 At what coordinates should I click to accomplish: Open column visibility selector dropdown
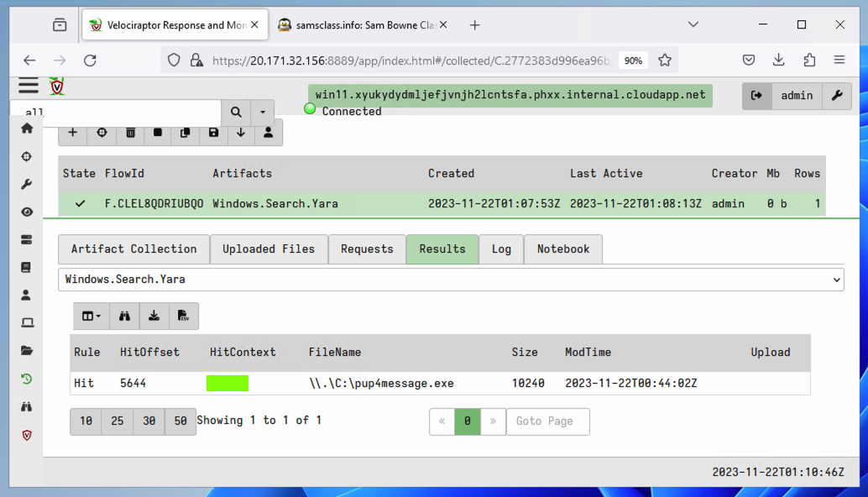tap(92, 316)
